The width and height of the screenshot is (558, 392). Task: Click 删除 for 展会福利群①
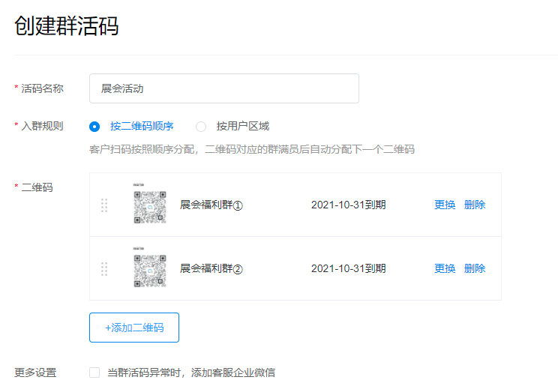click(475, 205)
